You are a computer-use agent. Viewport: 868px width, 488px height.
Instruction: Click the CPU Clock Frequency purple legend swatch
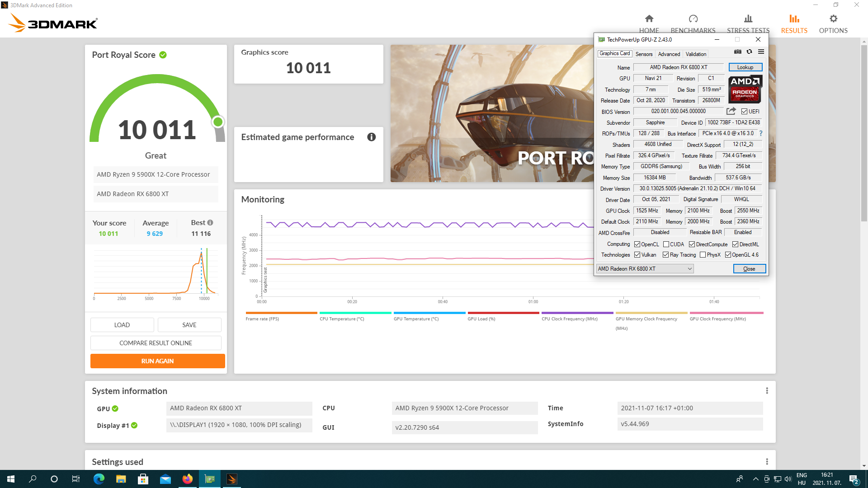click(577, 313)
